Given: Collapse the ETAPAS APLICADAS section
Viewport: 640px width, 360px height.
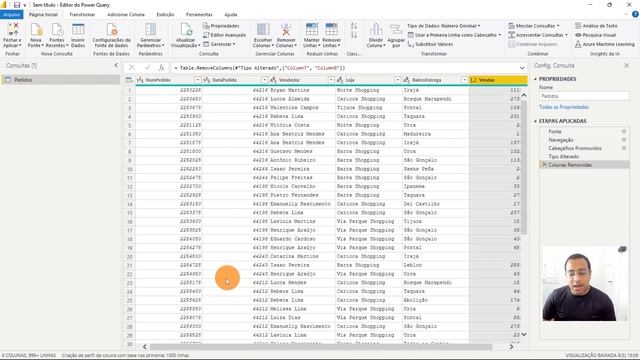Looking at the screenshot, I should (536, 121).
